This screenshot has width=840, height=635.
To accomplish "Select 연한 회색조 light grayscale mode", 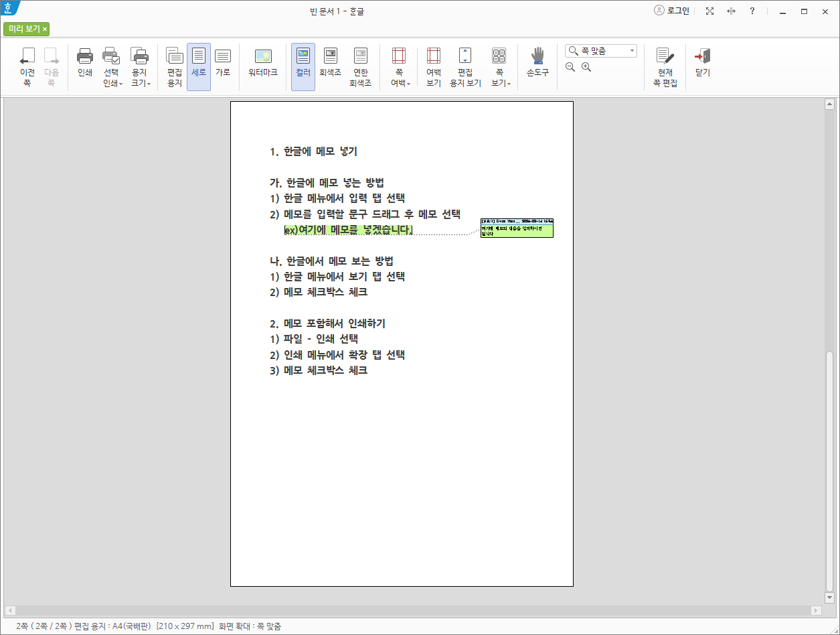I will [361, 65].
